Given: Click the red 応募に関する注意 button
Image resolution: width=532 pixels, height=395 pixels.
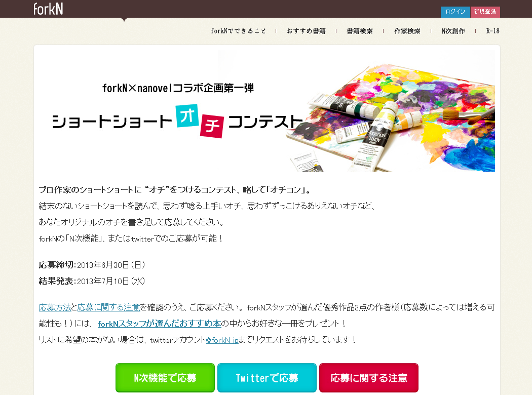Looking at the screenshot, I should click(369, 378).
